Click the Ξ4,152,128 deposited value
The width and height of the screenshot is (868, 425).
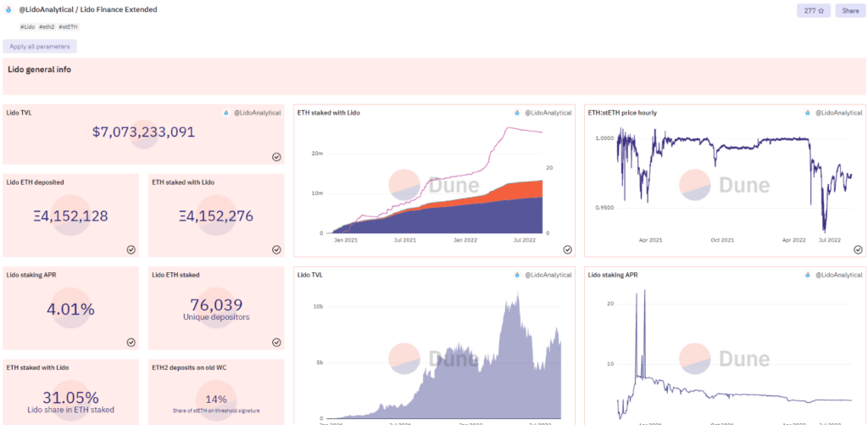pyautogui.click(x=70, y=216)
